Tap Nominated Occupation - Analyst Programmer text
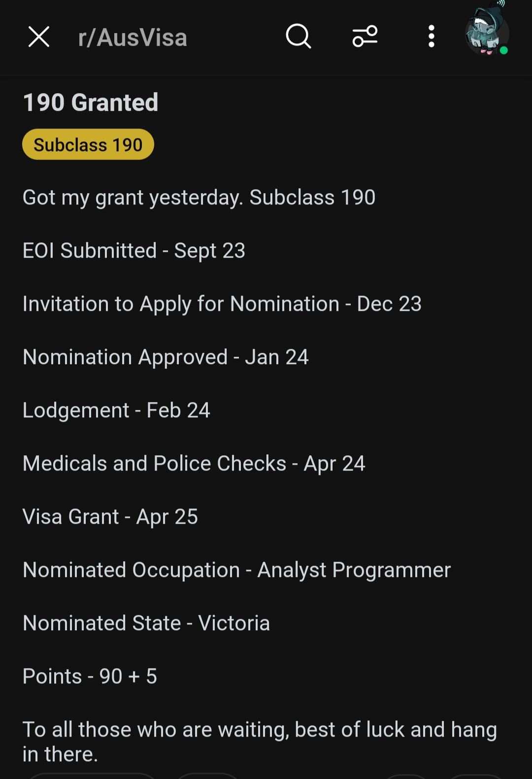Viewport: 532px width, 779px height. pos(237,570)
